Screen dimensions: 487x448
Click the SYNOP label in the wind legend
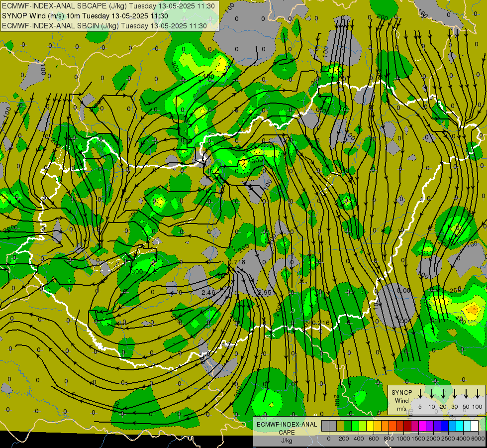coord(401,393)
